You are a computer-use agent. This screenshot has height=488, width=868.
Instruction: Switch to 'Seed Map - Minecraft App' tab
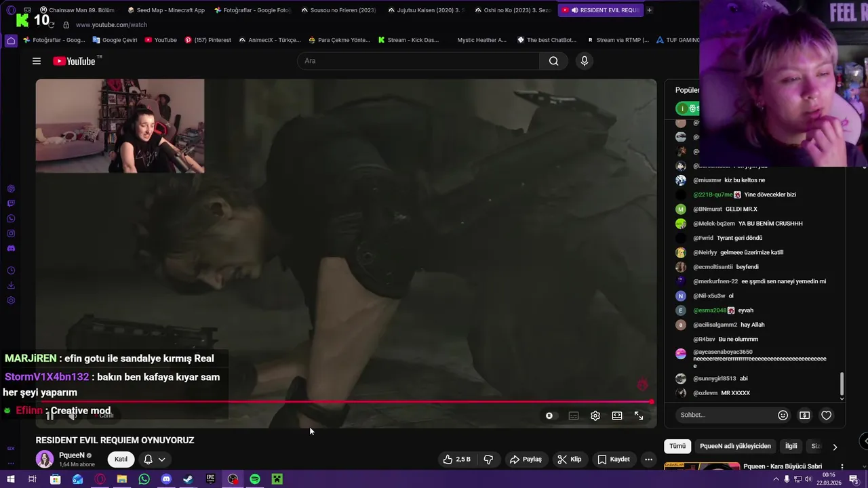click(x=167, y=10)
